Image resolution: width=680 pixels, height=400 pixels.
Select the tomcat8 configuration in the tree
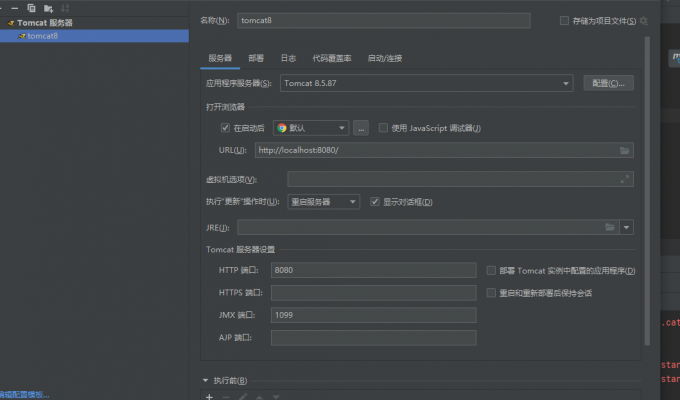click(42, 36)
